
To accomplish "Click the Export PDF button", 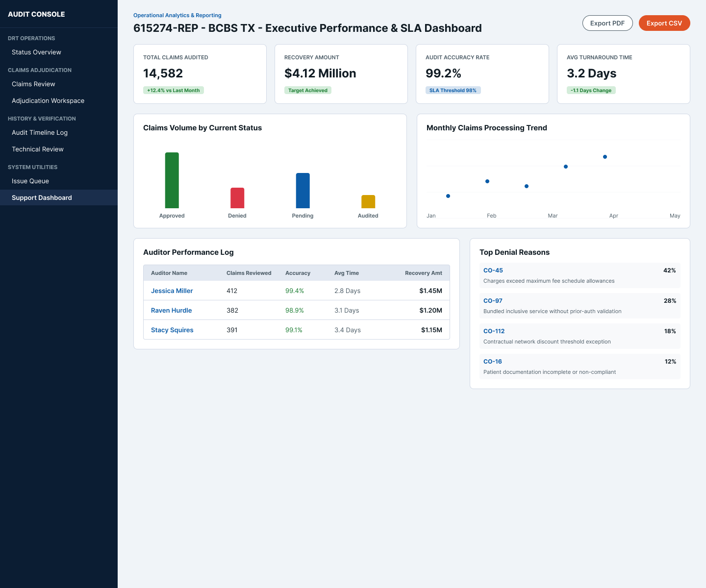I will (x=607, y=23).
